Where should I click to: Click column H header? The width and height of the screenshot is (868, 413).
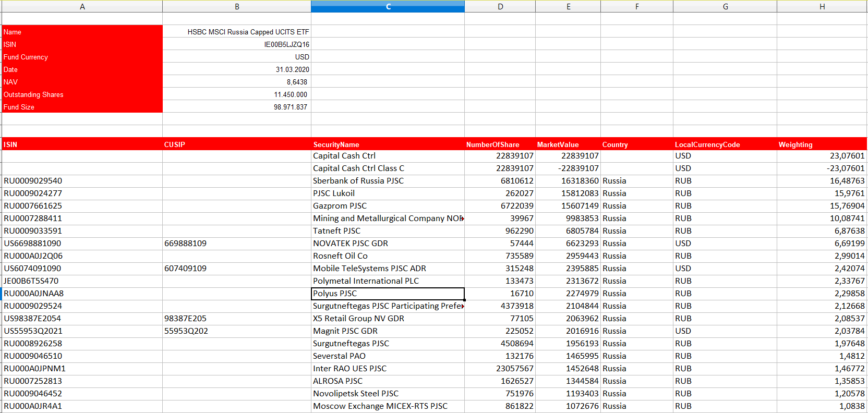point(822,7)
